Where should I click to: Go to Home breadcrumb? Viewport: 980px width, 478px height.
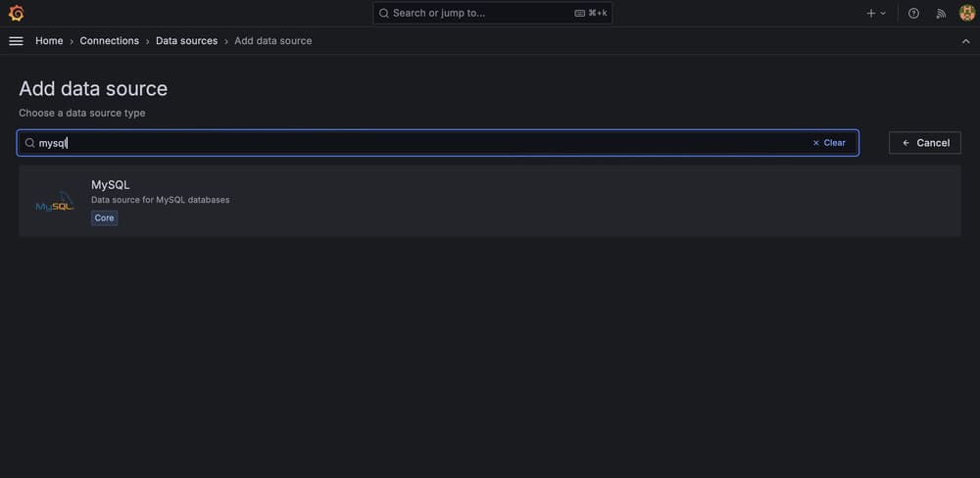pos(49,40)
